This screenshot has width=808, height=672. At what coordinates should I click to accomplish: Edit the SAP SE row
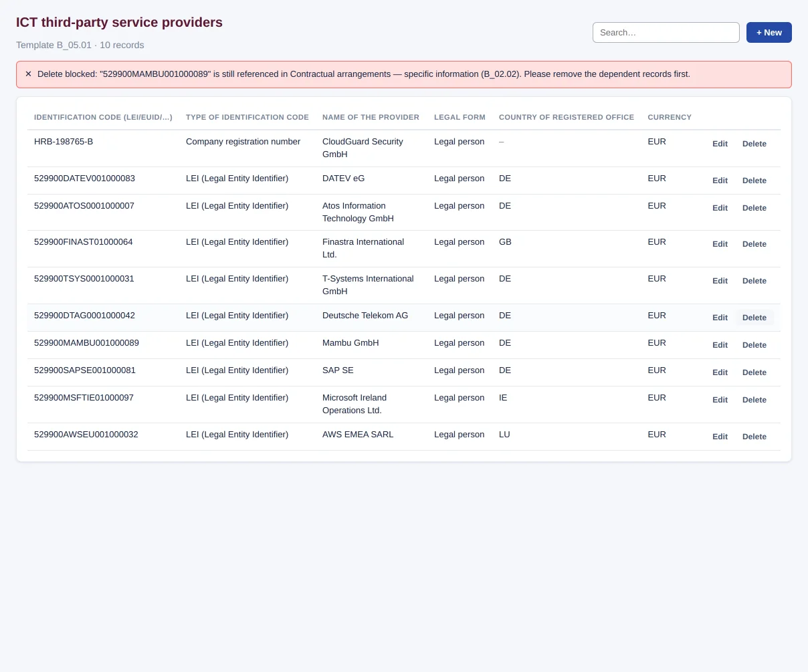point(720,372)
